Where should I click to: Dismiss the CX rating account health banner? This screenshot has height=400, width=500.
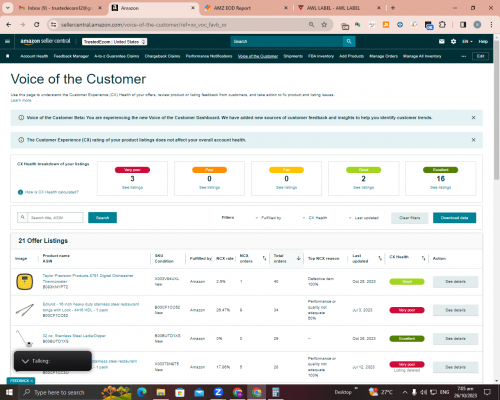click(x=473, y=140)
